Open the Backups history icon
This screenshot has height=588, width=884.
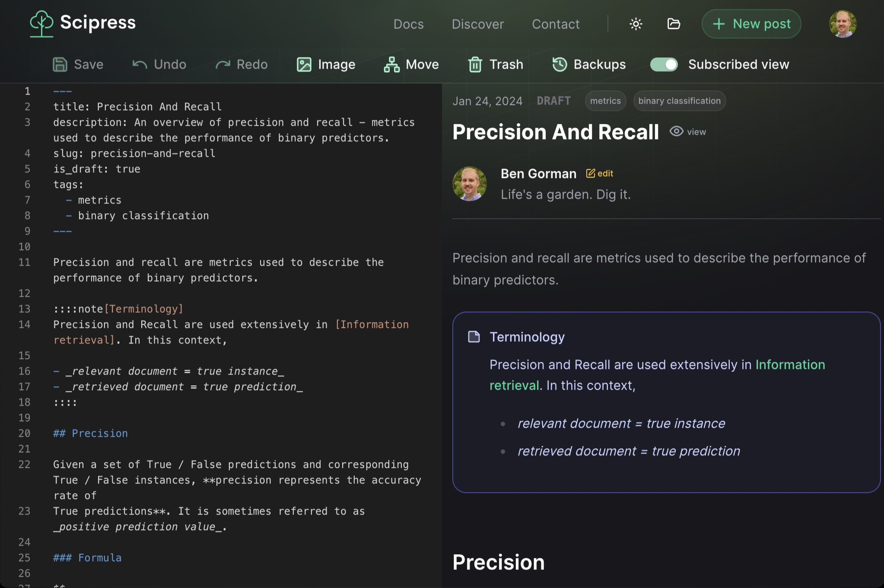point(560,64)
